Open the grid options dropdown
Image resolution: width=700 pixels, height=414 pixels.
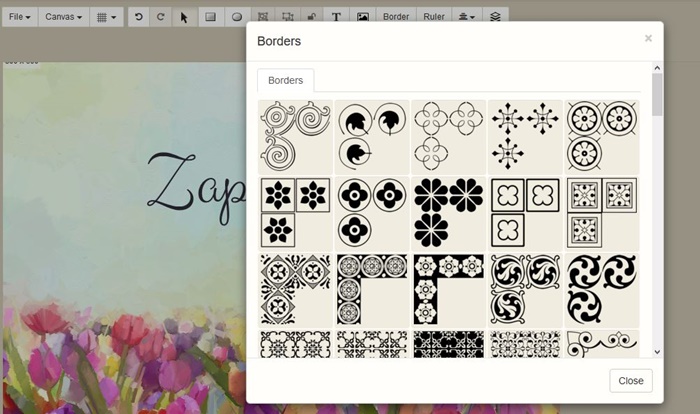tap(105, 17)
